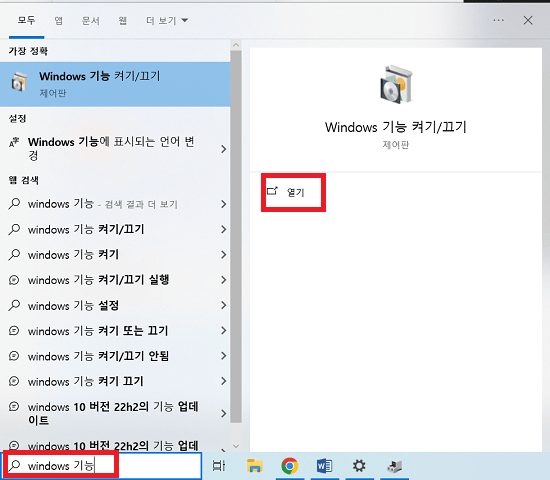Click the scrollbar down arrow
Screen dimensions: 550x480
point(236,446)
